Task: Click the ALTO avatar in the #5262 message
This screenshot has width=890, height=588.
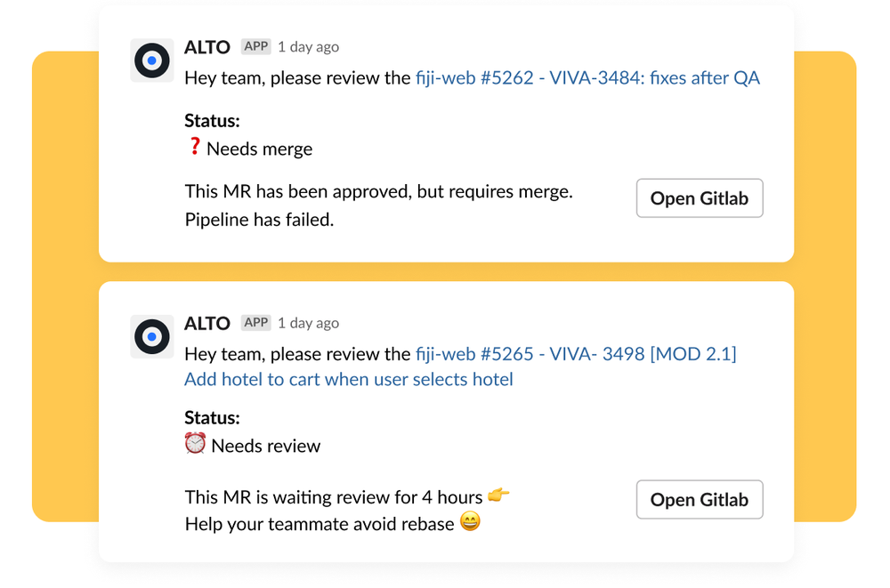Action: pyautogui.click(x=152, y=60)
